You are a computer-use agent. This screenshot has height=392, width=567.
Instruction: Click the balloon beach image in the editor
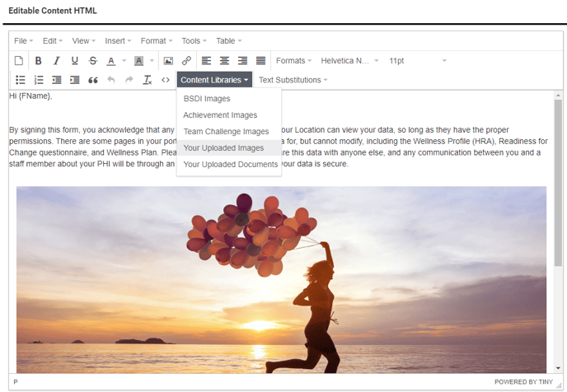[x=281, y=280]
